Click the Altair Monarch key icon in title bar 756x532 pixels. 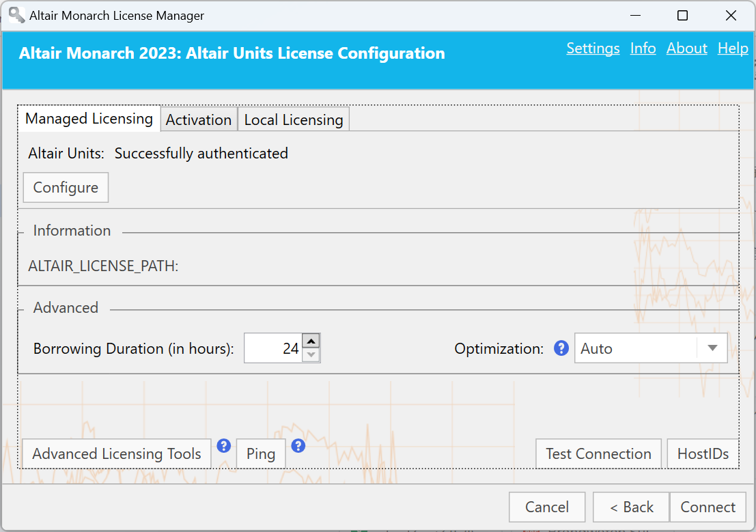[17, 15]
